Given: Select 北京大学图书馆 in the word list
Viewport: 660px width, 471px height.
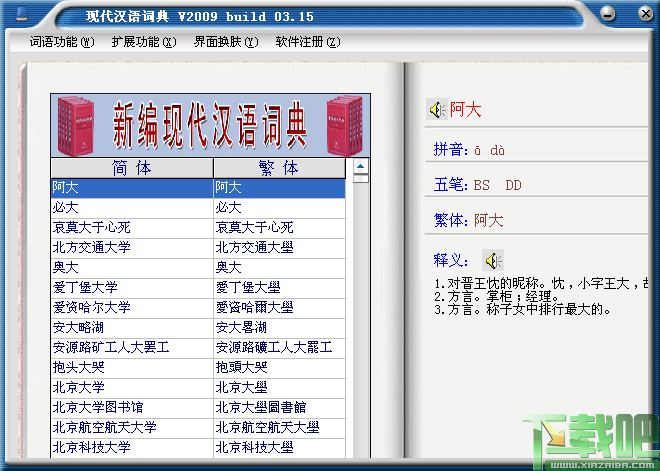Looking at the screenshot, I should [x=132, y=408].
